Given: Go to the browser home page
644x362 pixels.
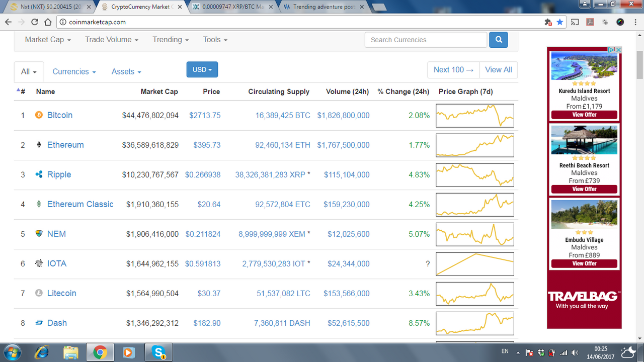Looking at the screenshot, I should (48, 22).
